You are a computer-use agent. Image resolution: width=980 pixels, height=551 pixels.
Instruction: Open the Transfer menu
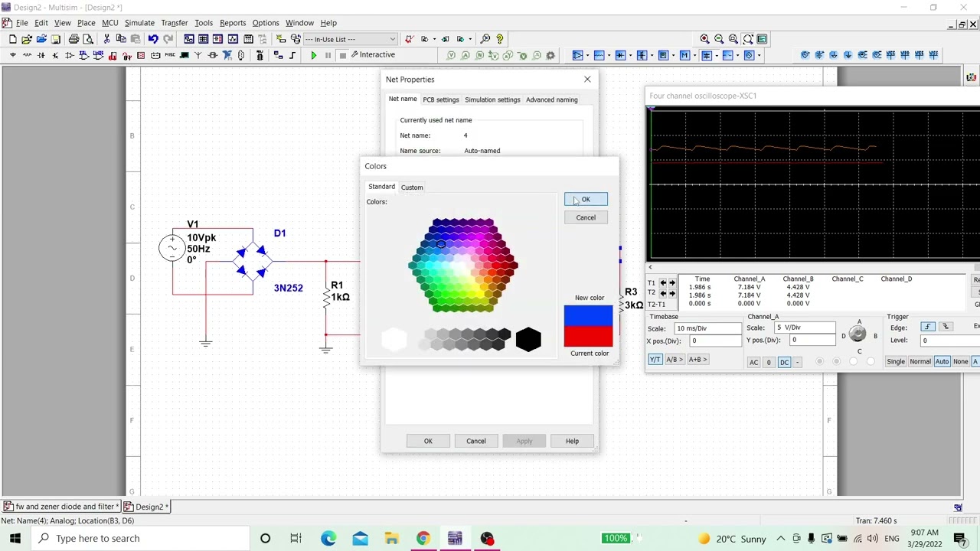pos(174,23)
